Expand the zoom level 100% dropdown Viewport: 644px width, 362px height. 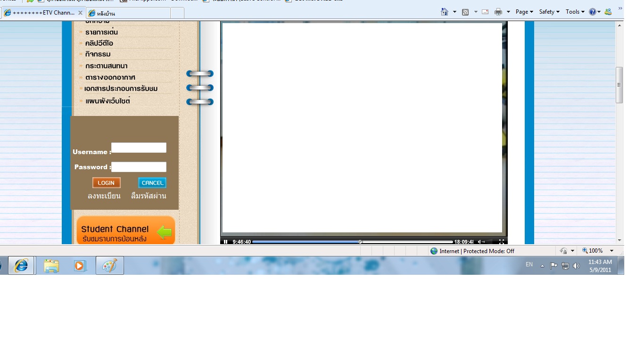coord(611,251)
